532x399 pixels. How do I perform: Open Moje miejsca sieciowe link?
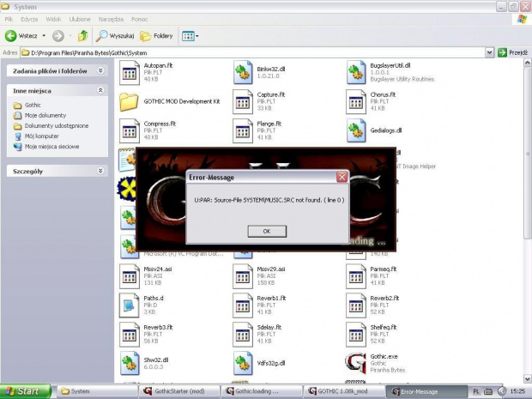tap(51, 147)
